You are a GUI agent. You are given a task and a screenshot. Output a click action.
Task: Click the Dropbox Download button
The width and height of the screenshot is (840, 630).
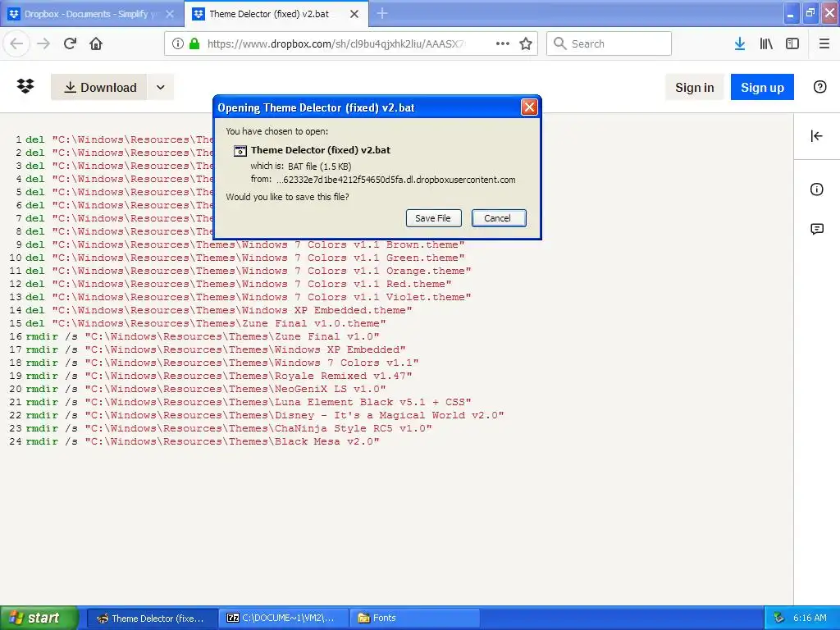99,87
